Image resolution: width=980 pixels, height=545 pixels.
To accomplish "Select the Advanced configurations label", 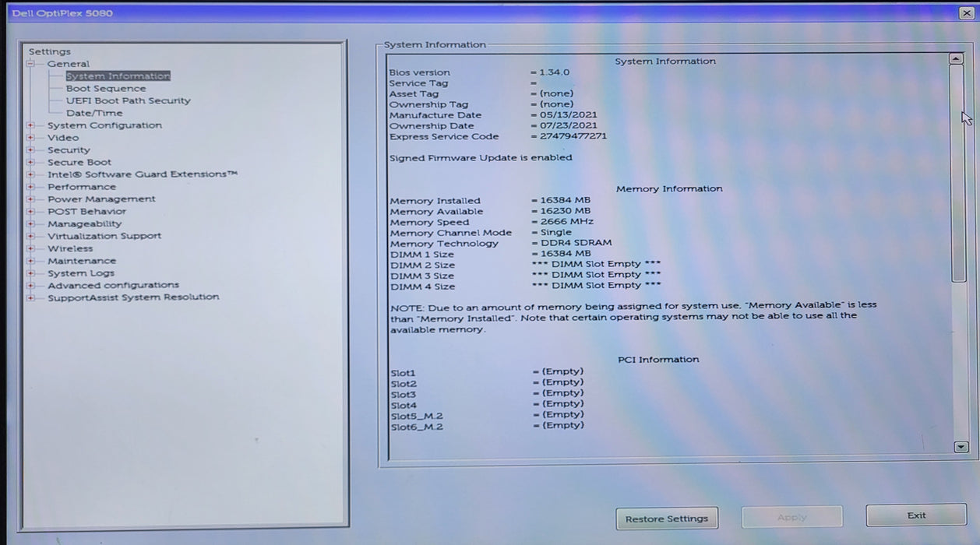I will pos(113,285).
